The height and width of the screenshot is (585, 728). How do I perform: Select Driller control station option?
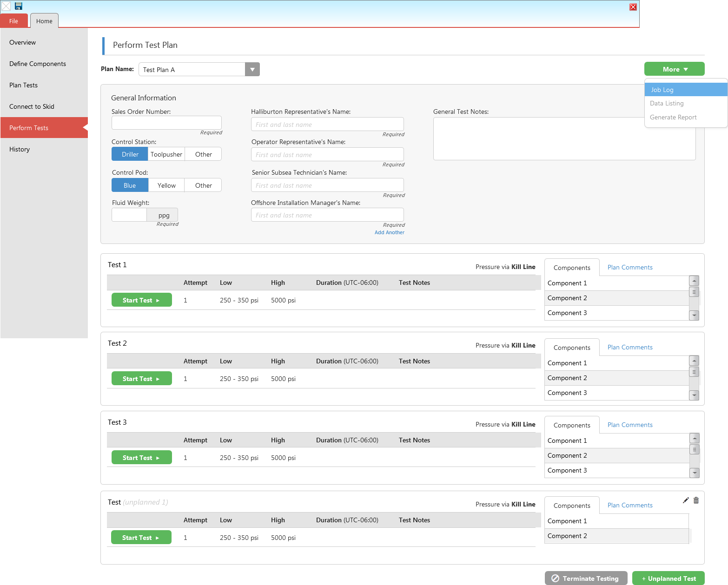(130, 154)
